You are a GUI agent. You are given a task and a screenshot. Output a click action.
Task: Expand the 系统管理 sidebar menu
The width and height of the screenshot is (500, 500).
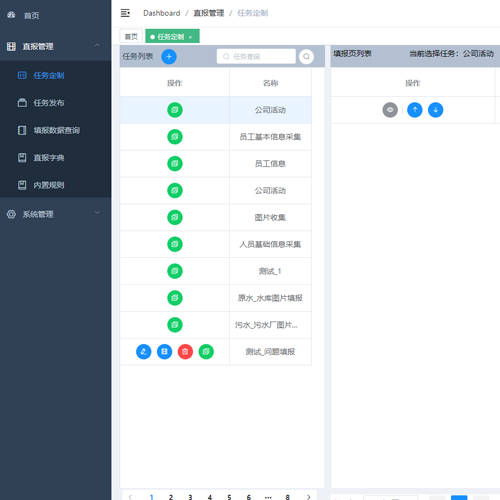[x=97, y=212]
